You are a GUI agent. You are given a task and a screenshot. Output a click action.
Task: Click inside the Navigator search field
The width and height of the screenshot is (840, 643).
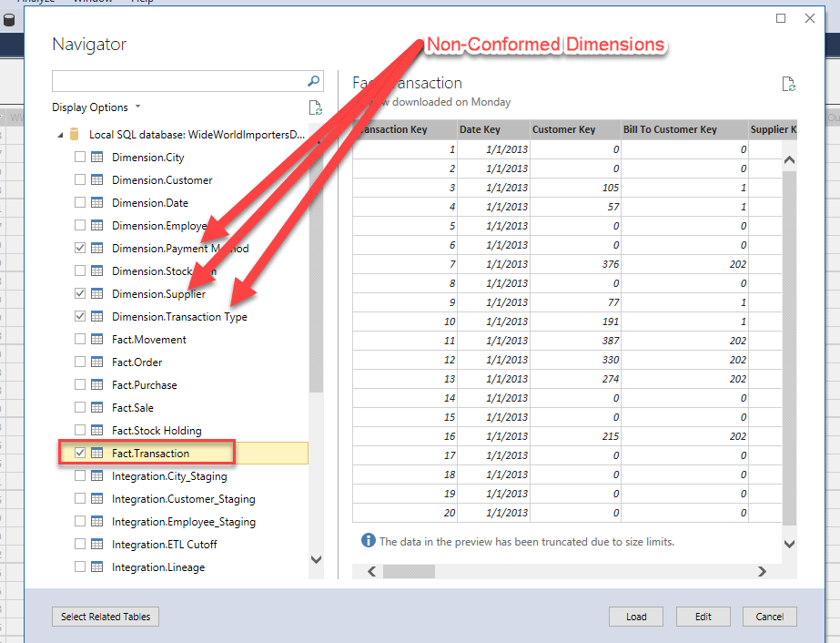click(x=173, y=81)
